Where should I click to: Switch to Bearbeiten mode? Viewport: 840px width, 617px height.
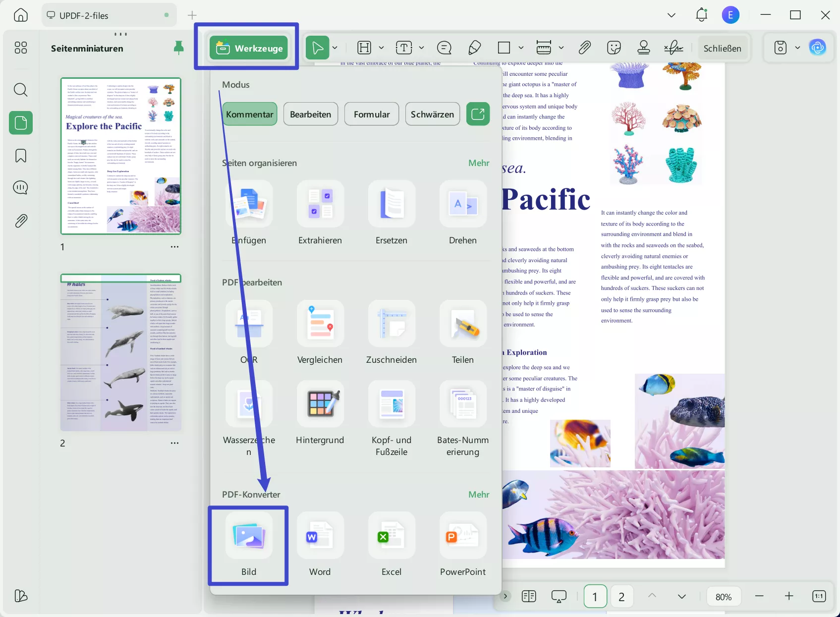[x=311, y=114]
